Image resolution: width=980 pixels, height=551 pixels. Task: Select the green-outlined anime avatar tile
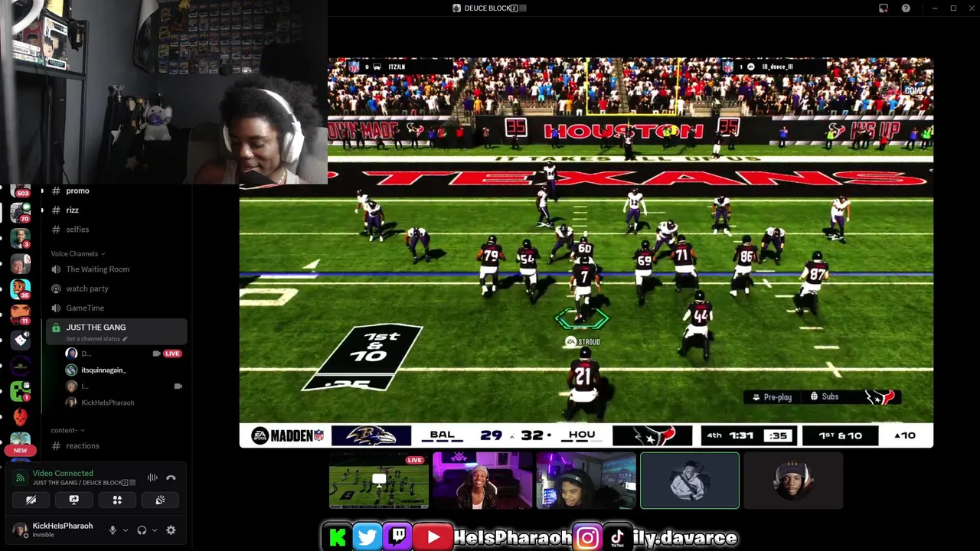point(690,481)
